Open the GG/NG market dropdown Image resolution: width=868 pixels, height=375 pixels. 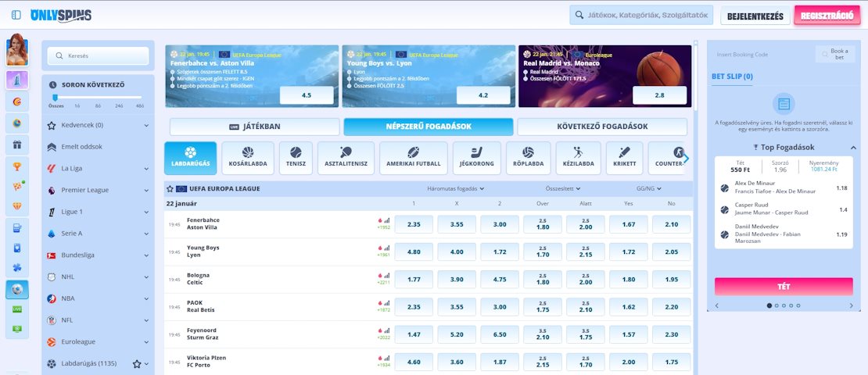pyautogui.click(x=649, y=188)
